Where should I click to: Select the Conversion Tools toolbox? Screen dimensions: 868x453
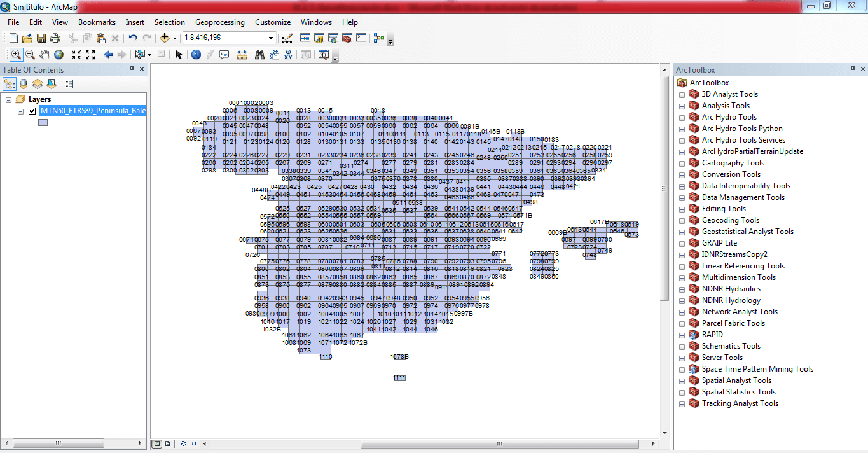click(731, 174)
